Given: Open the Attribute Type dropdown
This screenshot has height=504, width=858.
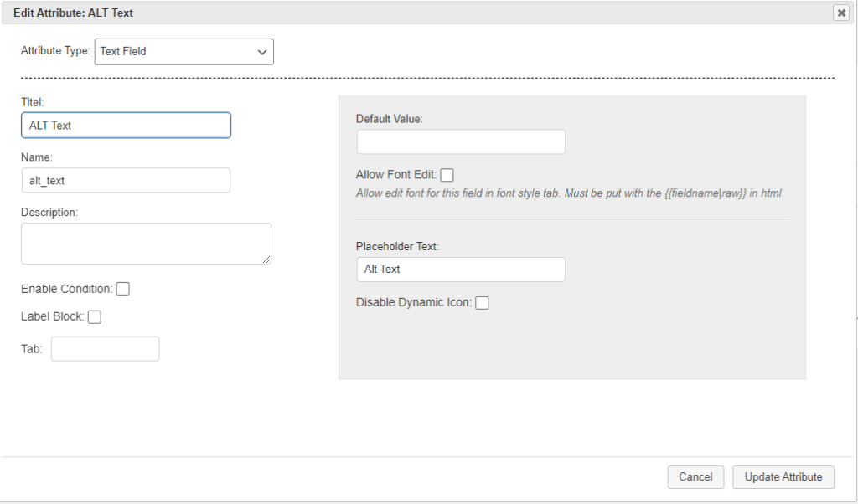Looking at the screenshot, I should click(183, 51).
